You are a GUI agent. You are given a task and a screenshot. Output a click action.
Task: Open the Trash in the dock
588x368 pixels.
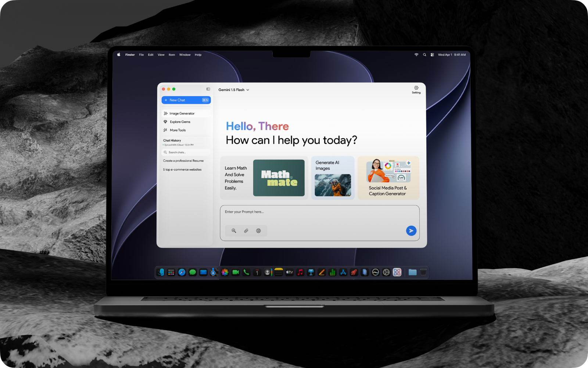point(423,272)
